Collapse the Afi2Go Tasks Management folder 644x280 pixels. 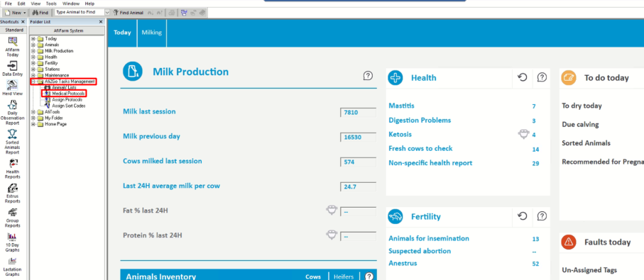click(33, 82)
